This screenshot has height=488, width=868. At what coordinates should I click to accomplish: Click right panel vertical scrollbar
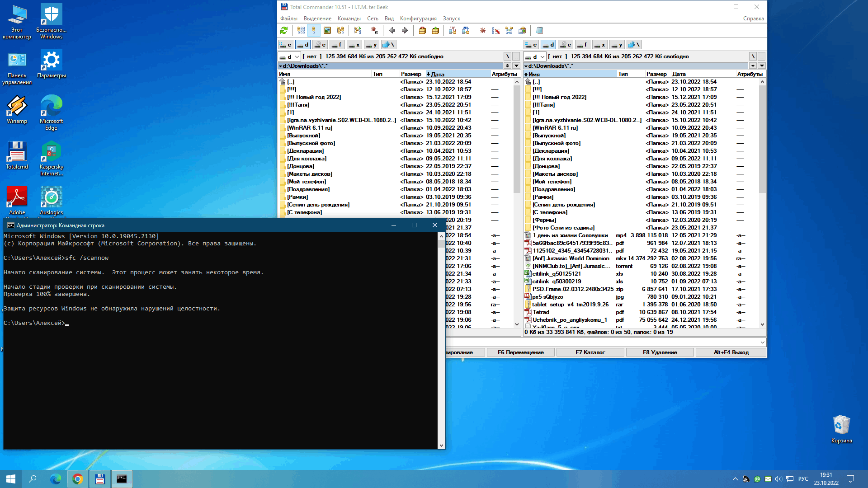pyautogui.click(x=762, y=203)
